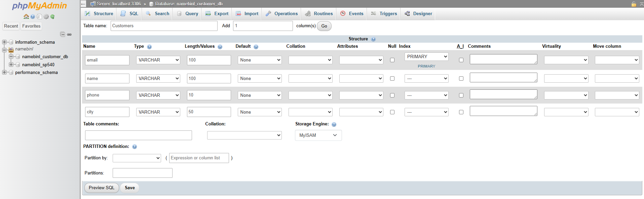Click the page lock icon top right
Viewport: 644px width, 199px height.
tap(634, 4)
